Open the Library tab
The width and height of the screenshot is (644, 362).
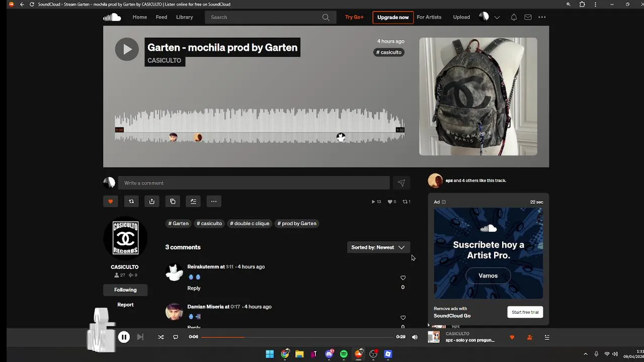click(185, 17)
